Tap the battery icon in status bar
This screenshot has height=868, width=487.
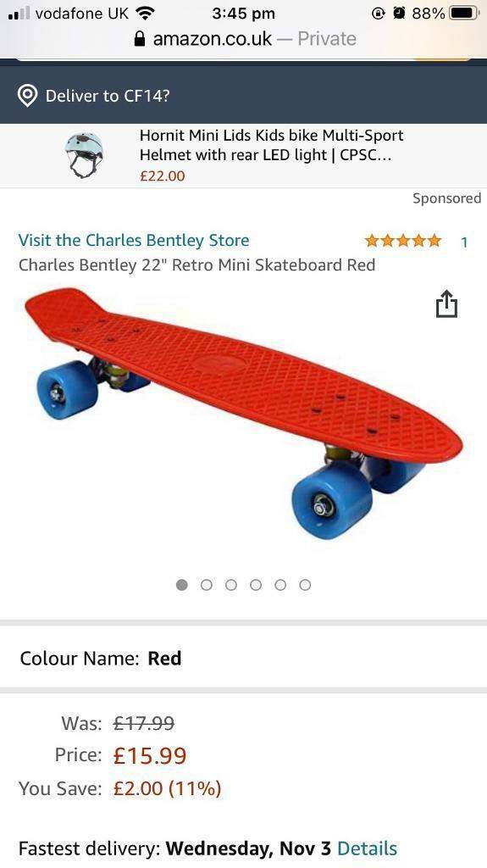464,13
